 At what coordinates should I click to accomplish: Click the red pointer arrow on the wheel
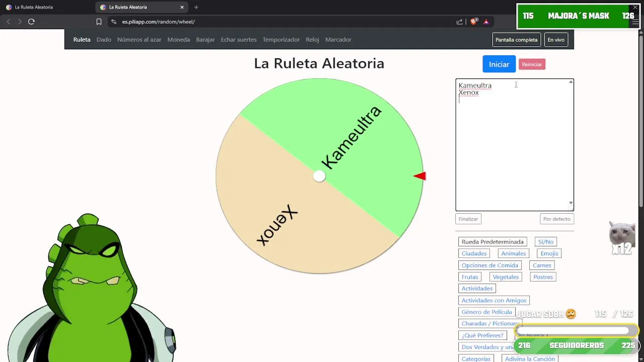(420, 175)
